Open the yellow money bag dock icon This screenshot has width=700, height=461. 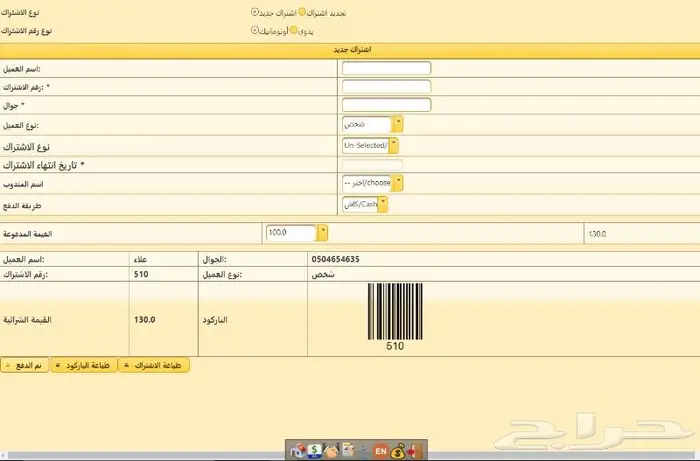[398, 451]
